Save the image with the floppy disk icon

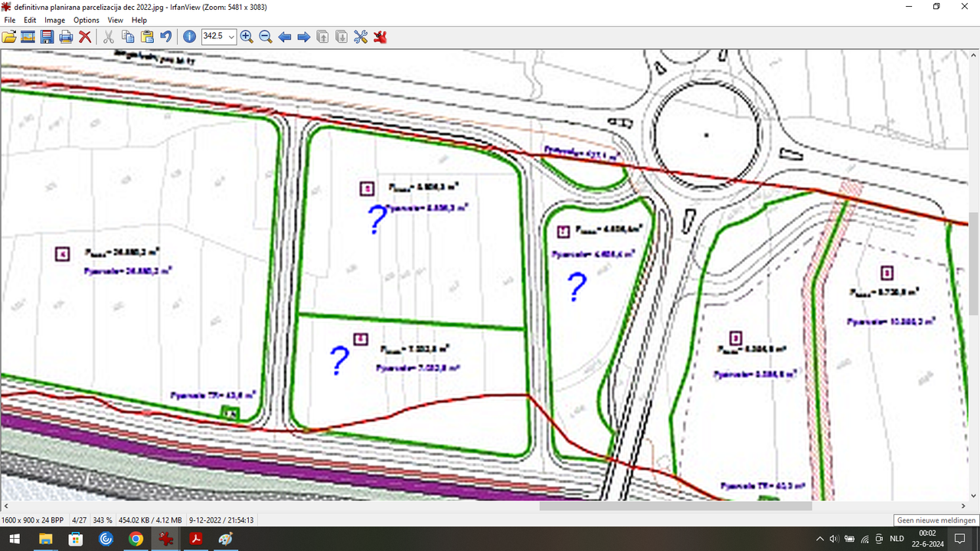coord(47,37)
